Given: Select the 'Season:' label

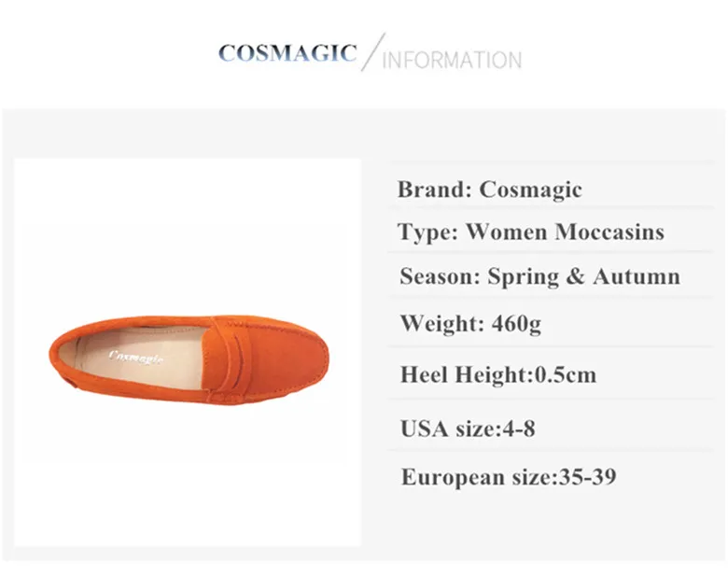Looking at the screenshot, I should pyautogui.click(x=440, y=277).
